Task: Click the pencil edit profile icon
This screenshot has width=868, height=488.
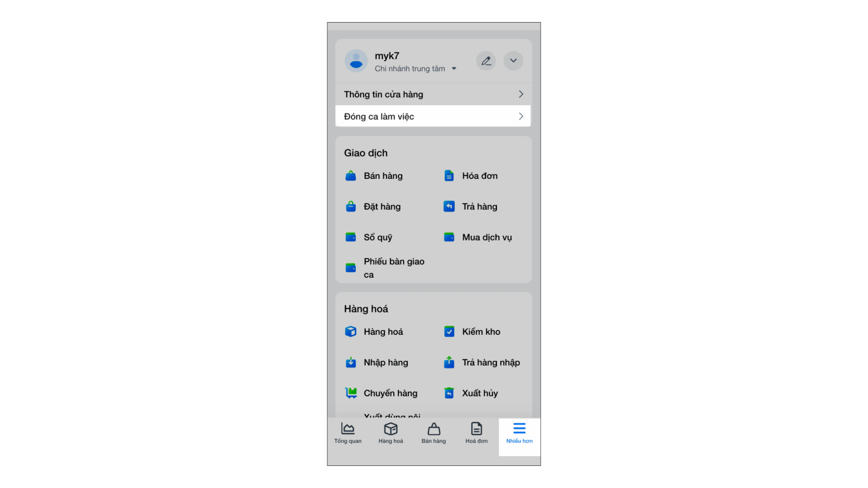Action: pyautogui.click(x=486, y=61)
